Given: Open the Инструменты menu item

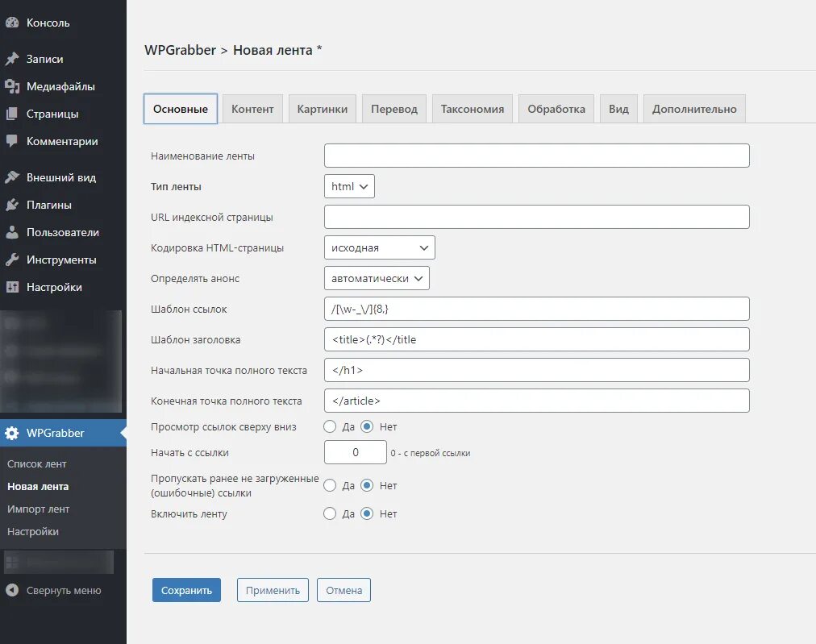Looking at the screenshot, I should [63, 260].
